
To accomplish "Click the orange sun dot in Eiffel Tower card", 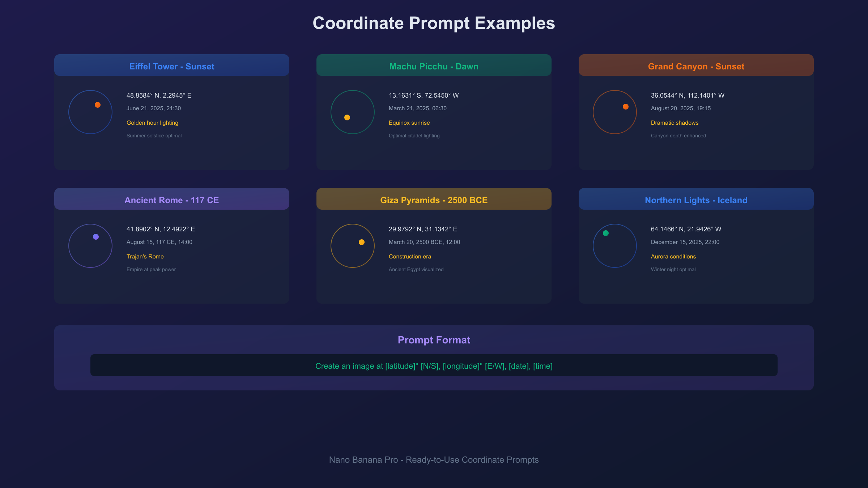I will tap(98, 105).
